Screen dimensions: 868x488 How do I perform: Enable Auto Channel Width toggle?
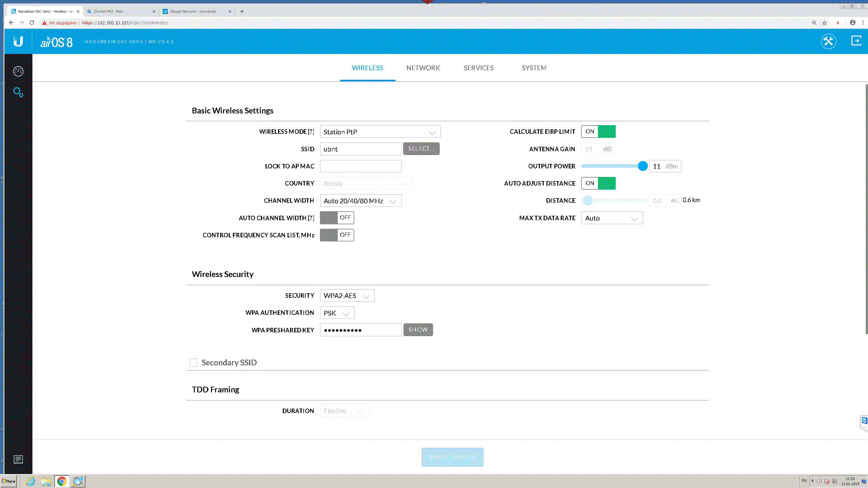coord(336,218)
